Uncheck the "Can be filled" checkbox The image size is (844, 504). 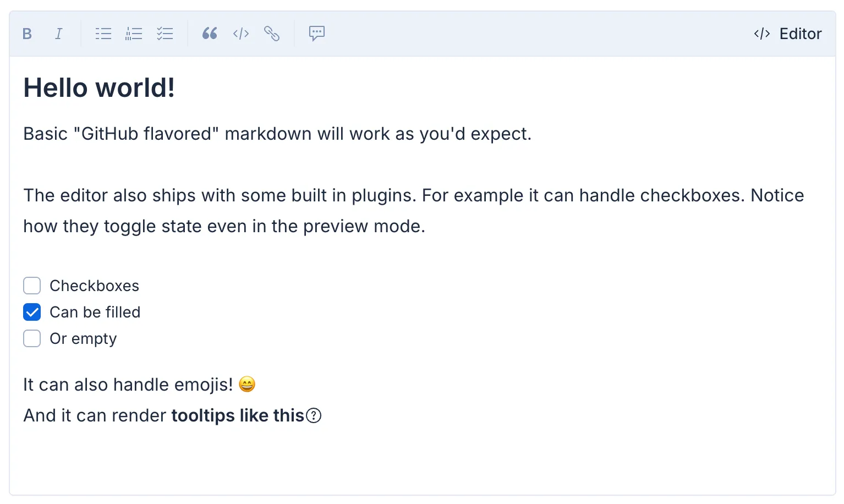[x=32, y=313]
